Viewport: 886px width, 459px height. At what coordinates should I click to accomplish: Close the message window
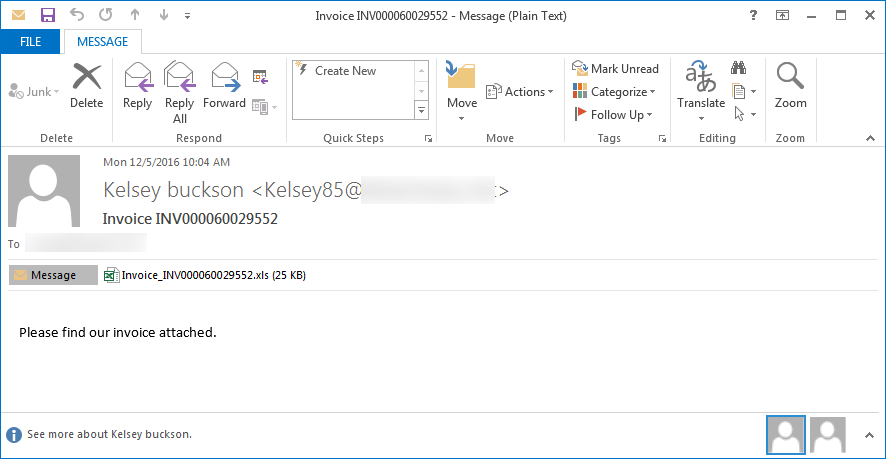point(870,15)
